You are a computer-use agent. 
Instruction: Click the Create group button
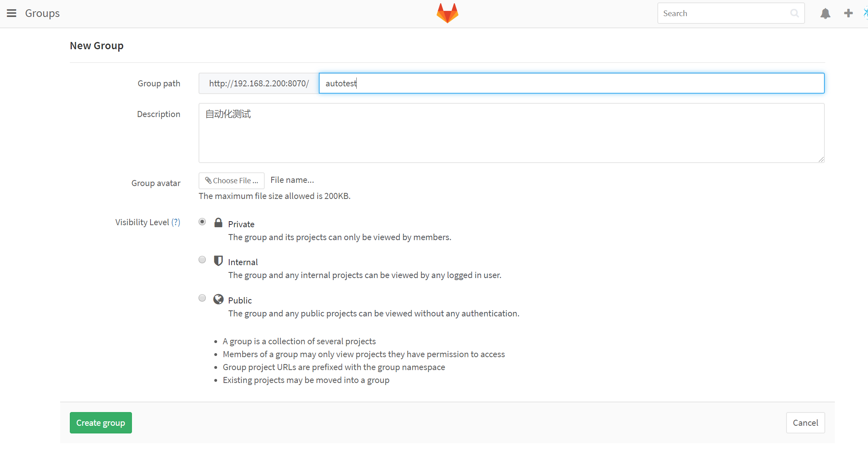point(100,423)
